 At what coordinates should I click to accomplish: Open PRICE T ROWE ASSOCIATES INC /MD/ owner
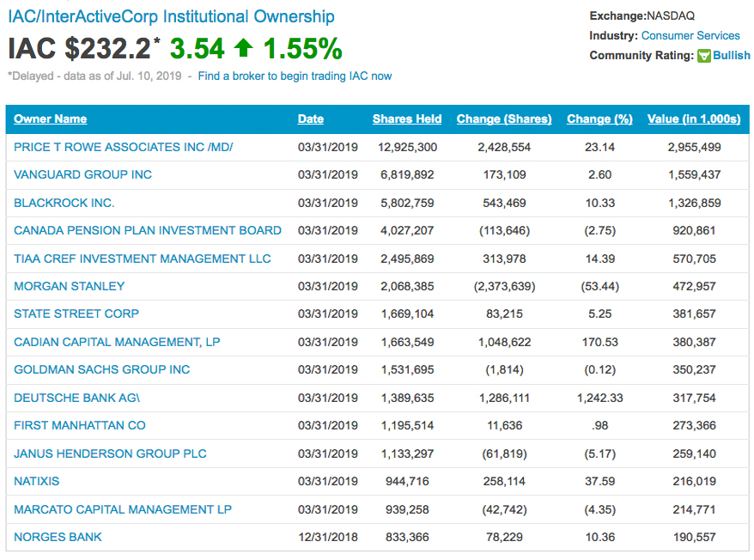point(123,147)
